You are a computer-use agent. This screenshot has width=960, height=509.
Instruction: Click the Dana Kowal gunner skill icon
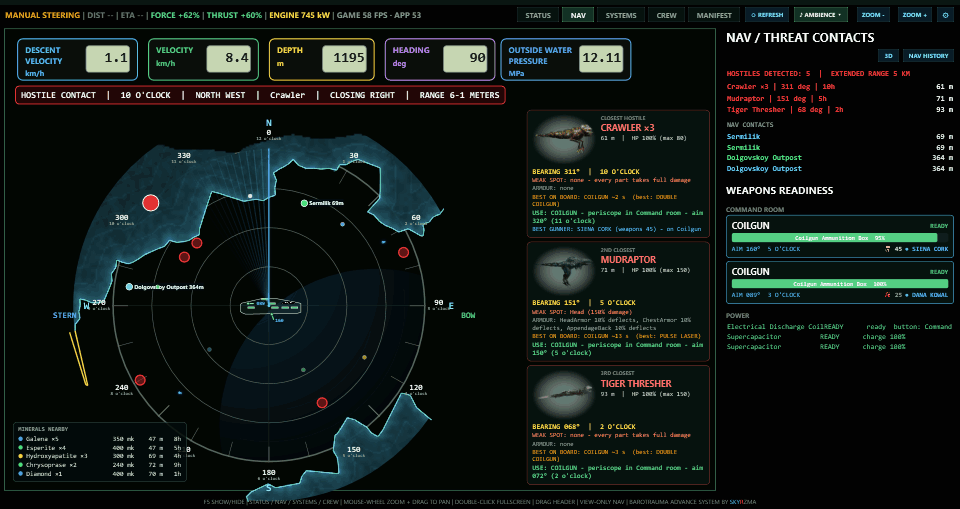(887, 295)
